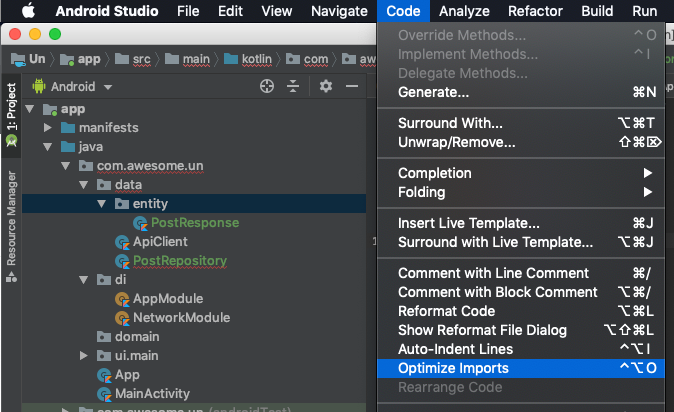Screen dimensions: 674x412
Task: Collapse the di package
Action: pos(84,280)
